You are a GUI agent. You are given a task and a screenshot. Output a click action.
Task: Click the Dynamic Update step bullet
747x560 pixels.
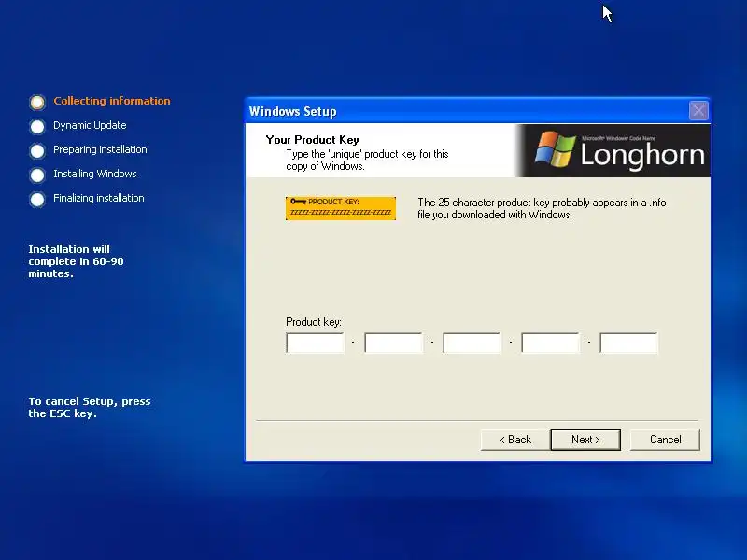point(37,126)
